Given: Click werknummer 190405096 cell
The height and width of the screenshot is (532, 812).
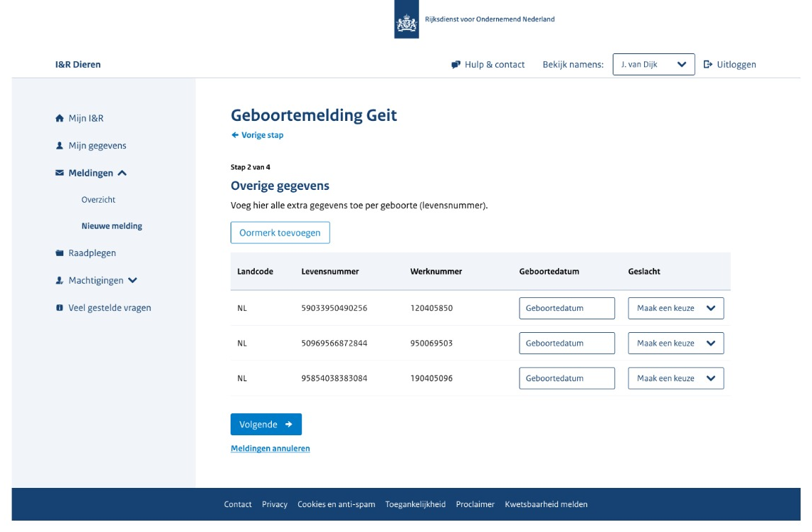Looking at the screenshot, I should 431,378.
